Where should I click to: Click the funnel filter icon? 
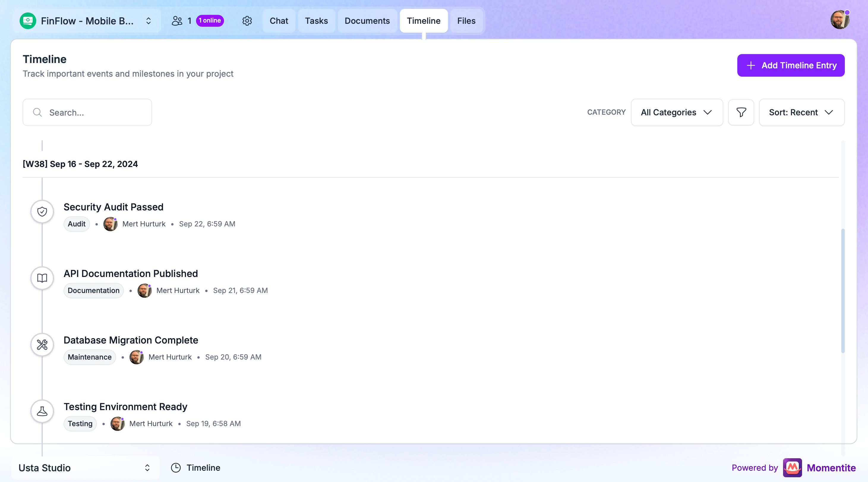click(741, 112)
